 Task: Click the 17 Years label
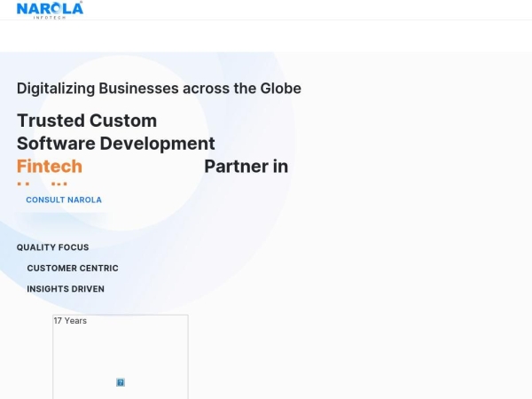70,321
